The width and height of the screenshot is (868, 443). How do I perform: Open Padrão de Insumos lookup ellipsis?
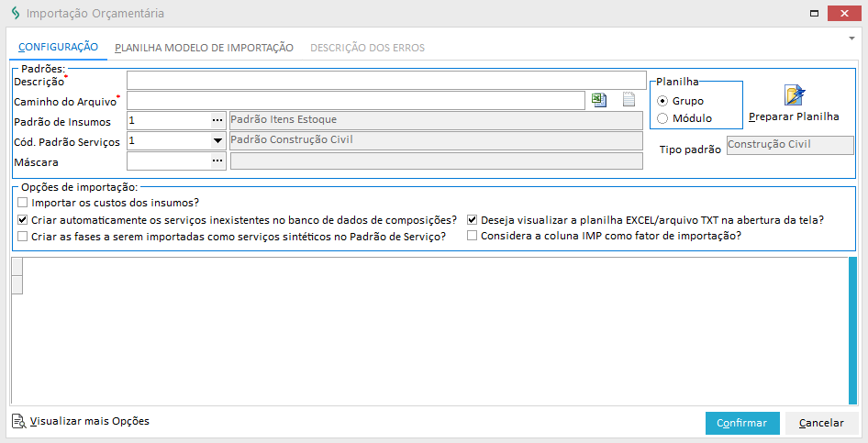[217, 120]
